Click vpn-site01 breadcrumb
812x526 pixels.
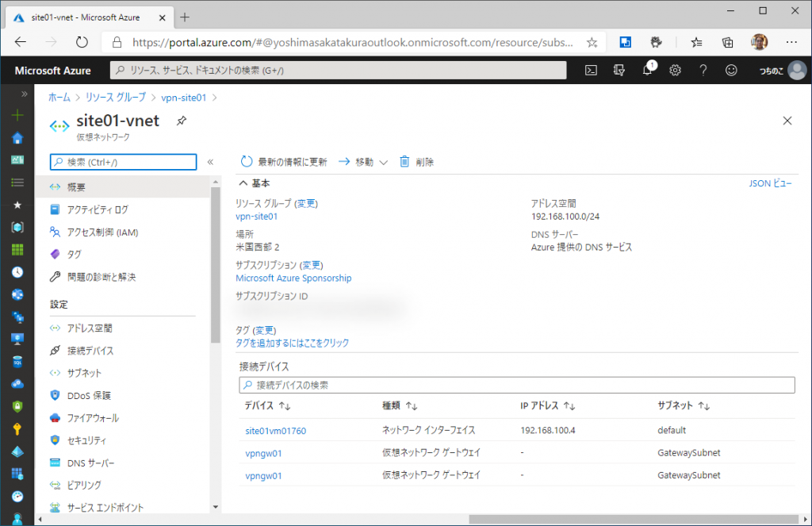(183, 98)
